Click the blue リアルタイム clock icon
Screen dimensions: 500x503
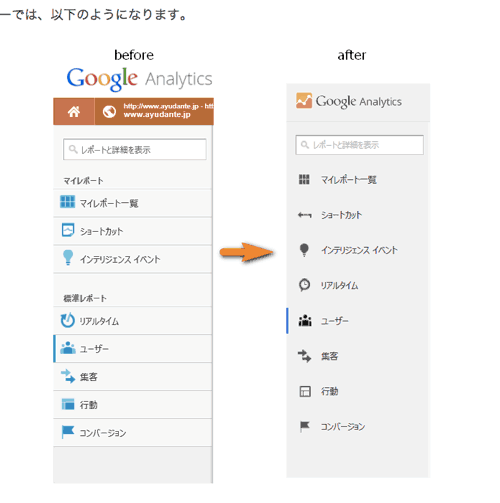tap(68, 320)
